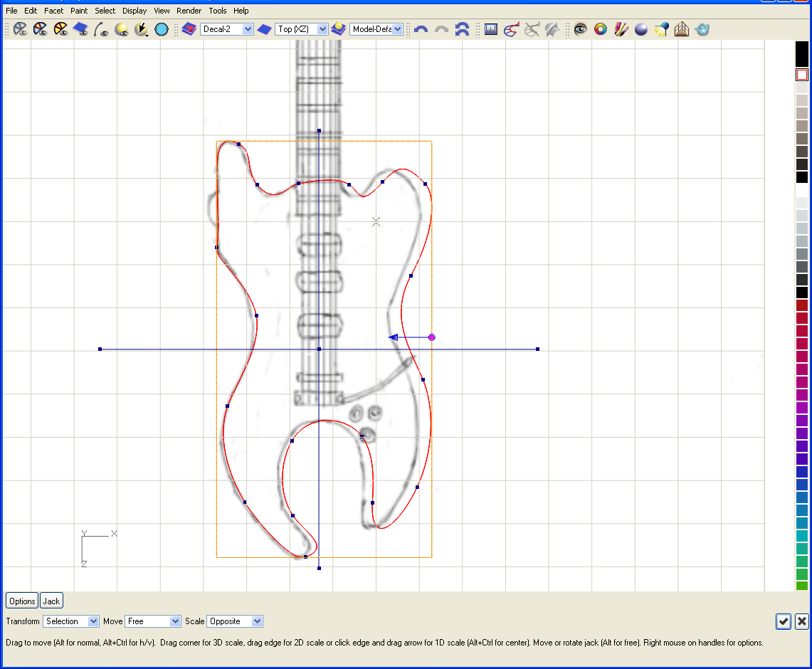This screenshot has width=812, height=669.
Task: Pick the red-outlined white swatch
Action: 801,75
